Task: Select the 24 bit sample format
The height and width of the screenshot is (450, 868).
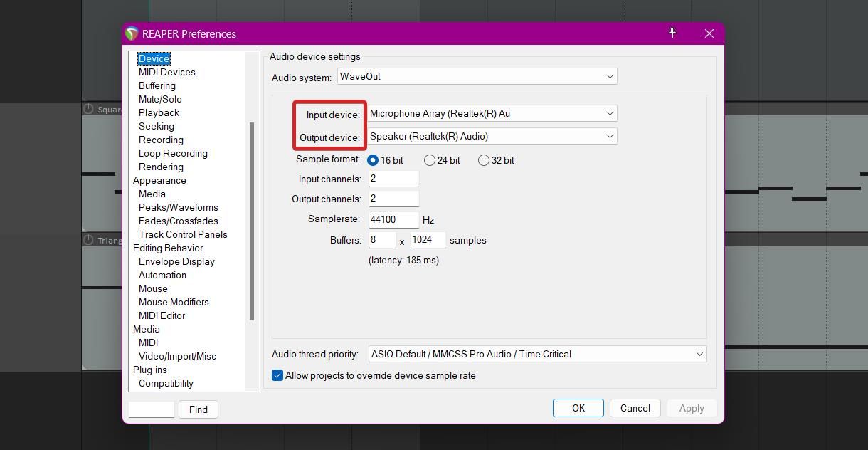Action: pyautogui.click(x=429, y=160)
